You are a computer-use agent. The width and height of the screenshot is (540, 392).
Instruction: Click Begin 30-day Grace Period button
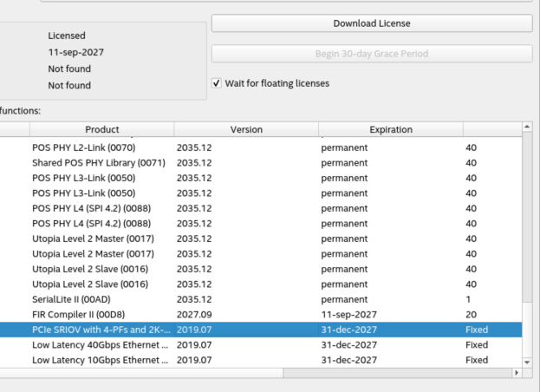(371, 54)
